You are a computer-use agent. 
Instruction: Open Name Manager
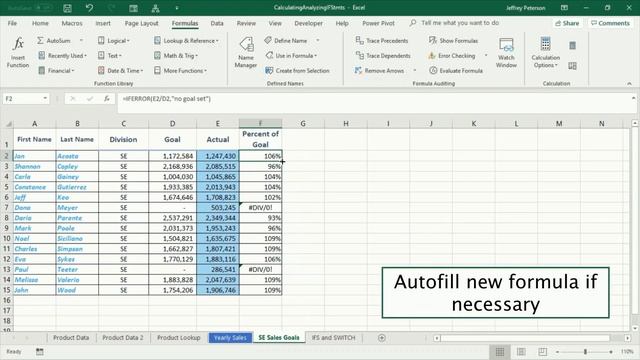pos(246,52)
